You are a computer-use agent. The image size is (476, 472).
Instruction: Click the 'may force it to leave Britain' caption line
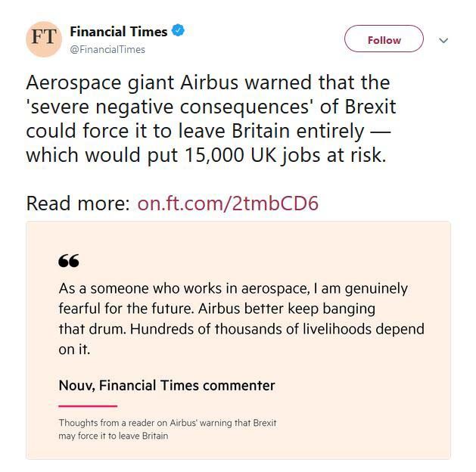(113, 436)
